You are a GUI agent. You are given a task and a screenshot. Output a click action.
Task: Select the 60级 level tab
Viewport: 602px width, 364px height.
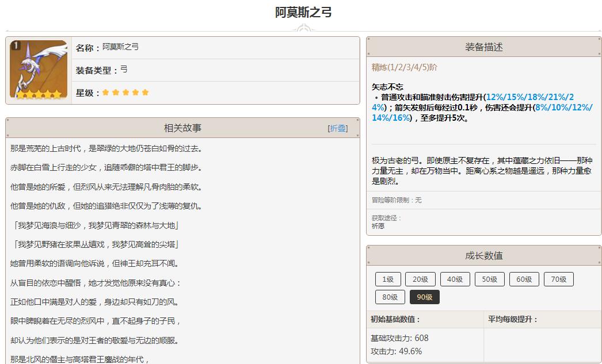coord(524,279)
